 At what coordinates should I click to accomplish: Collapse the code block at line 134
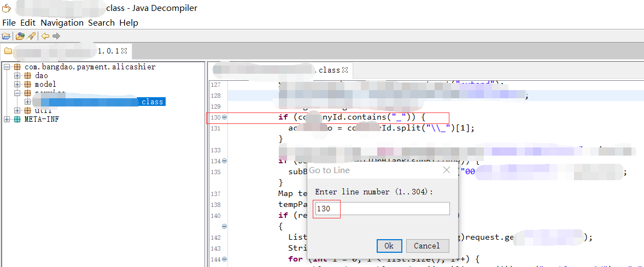point(224,161)
